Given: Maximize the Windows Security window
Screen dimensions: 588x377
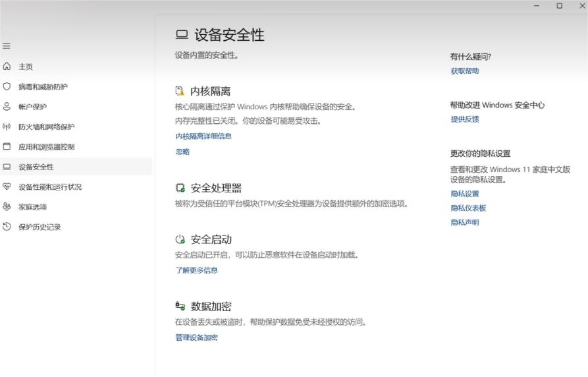Looking at the screenshot, I should point(559,6).
